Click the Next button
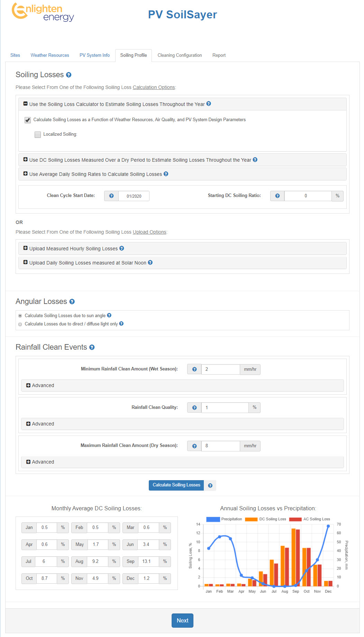Viewport: 364px width, 637px height. (x=182, y=620)
